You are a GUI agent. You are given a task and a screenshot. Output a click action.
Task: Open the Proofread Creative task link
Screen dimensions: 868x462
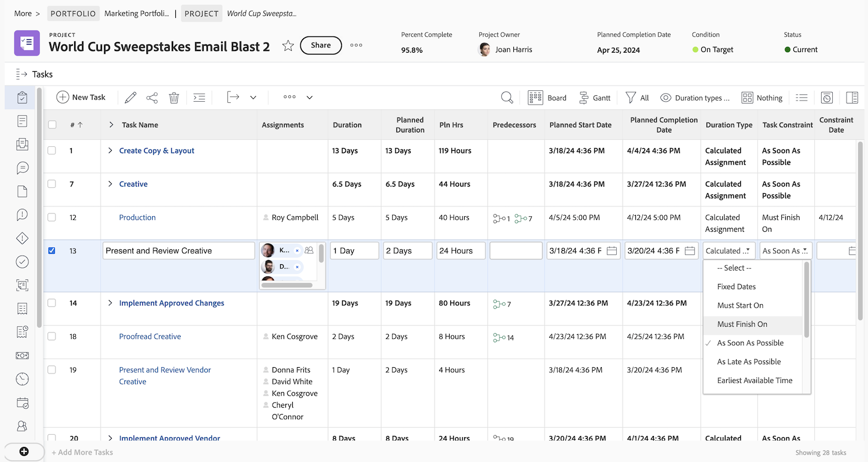(150, 337)
